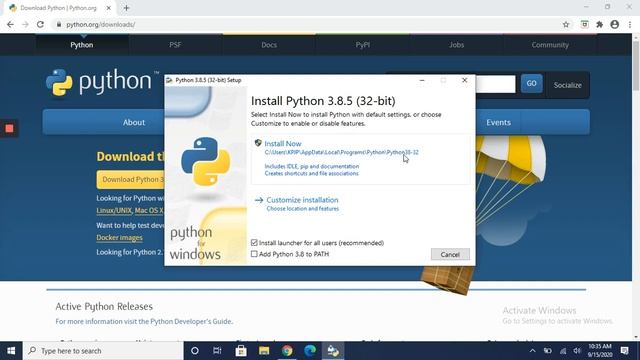This screenshot has width=640, height=360.
Task: Show hidden system tray icons
Action: pyautogui.click(x=532, y=351)
